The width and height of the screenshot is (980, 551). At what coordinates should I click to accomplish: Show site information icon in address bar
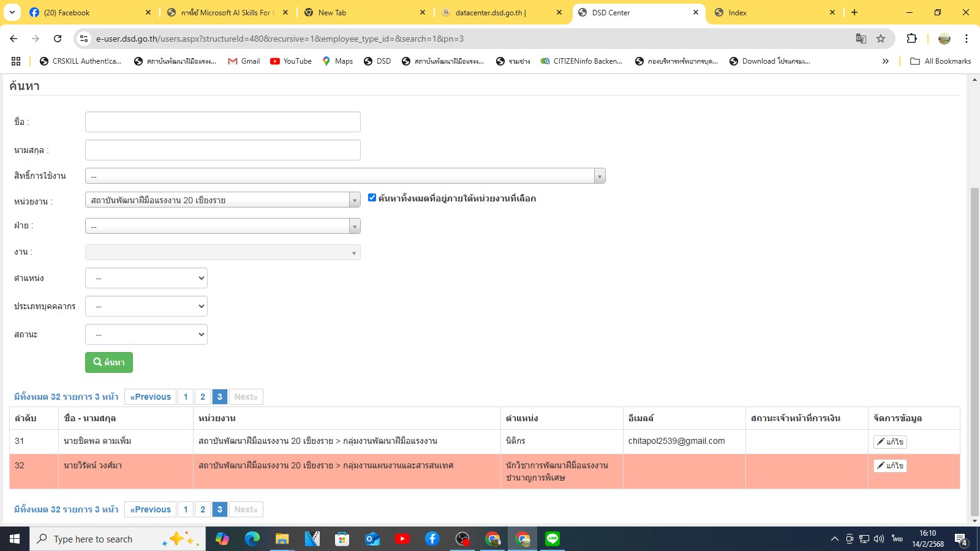(x=84, y=39)
